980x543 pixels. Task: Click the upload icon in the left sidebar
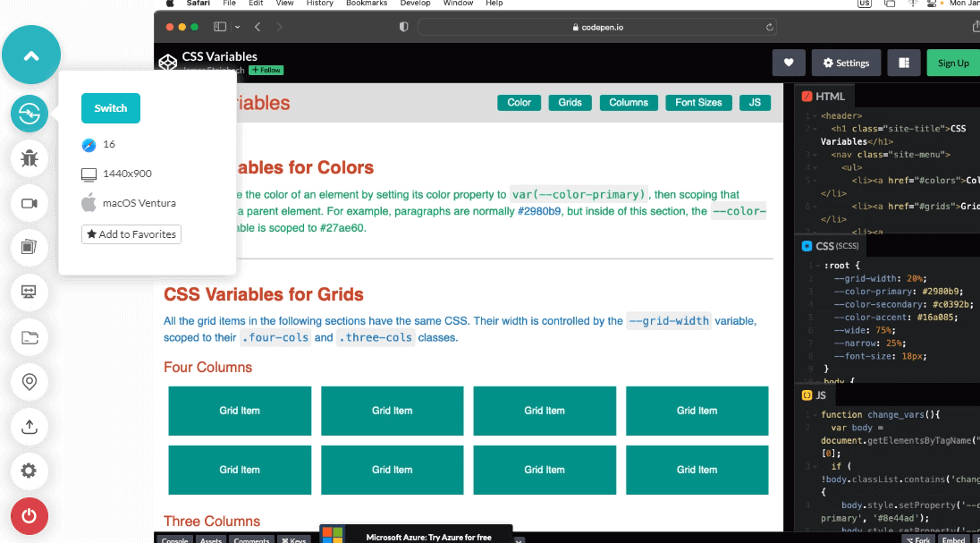coord(30,427)
